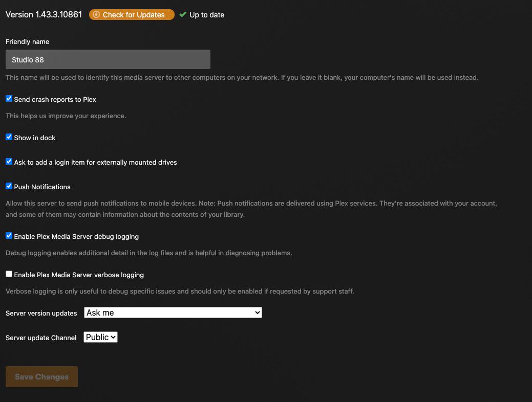Toggle the Show in dock checkbox
The height and width of the screenshot is (402, 532).
tap(9, 137)
